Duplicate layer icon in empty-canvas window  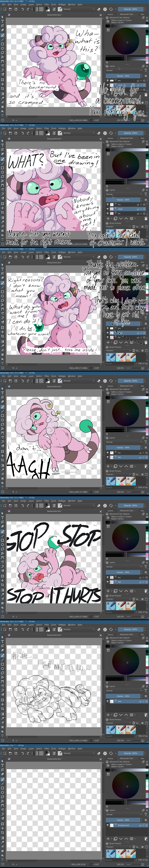click(115, 839)
